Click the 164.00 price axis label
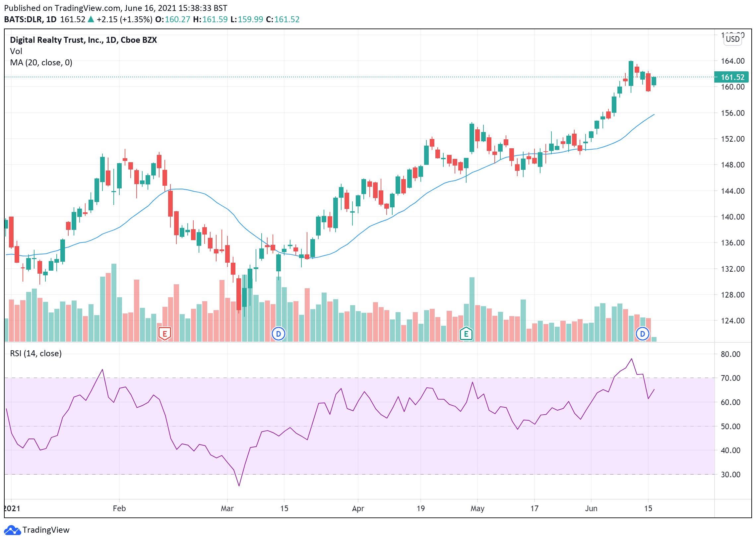Image resolution: width=756 pixels, height=542 pixels. pos(732,61)
